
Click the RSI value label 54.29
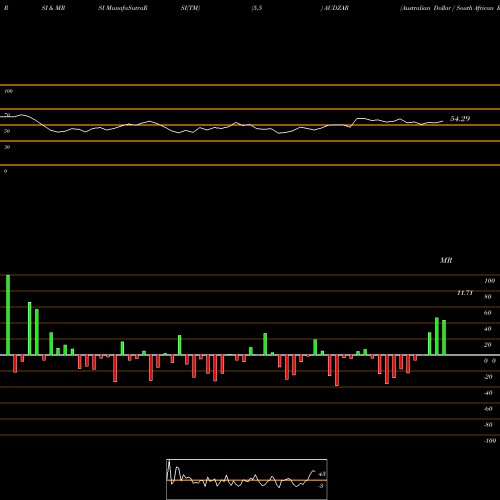tap(460, 119)
